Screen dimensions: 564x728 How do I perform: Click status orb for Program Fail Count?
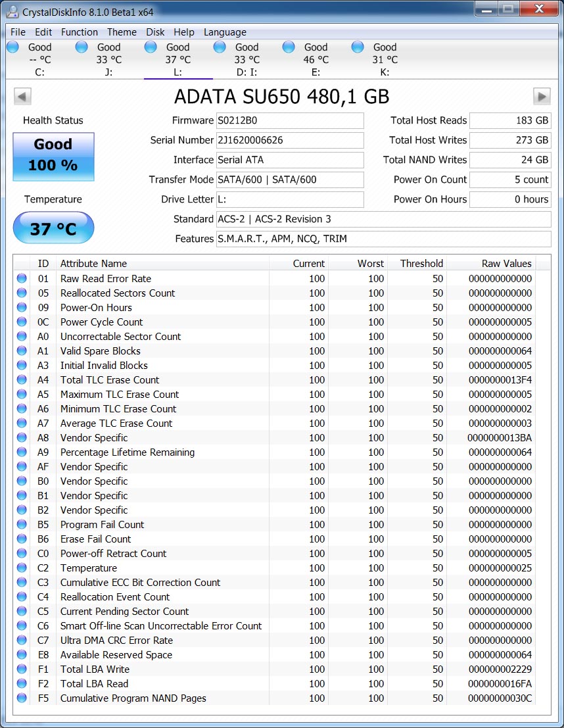tap(21, 524)
